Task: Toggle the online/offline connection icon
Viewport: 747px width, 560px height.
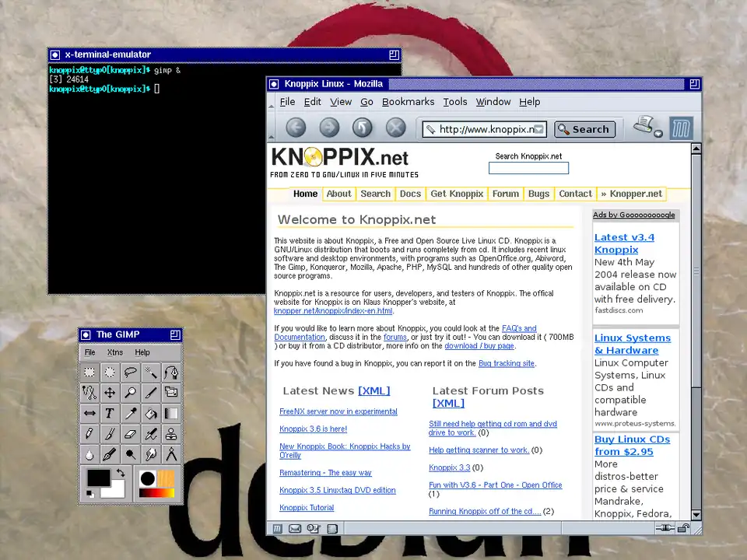Action: (664, 529)
